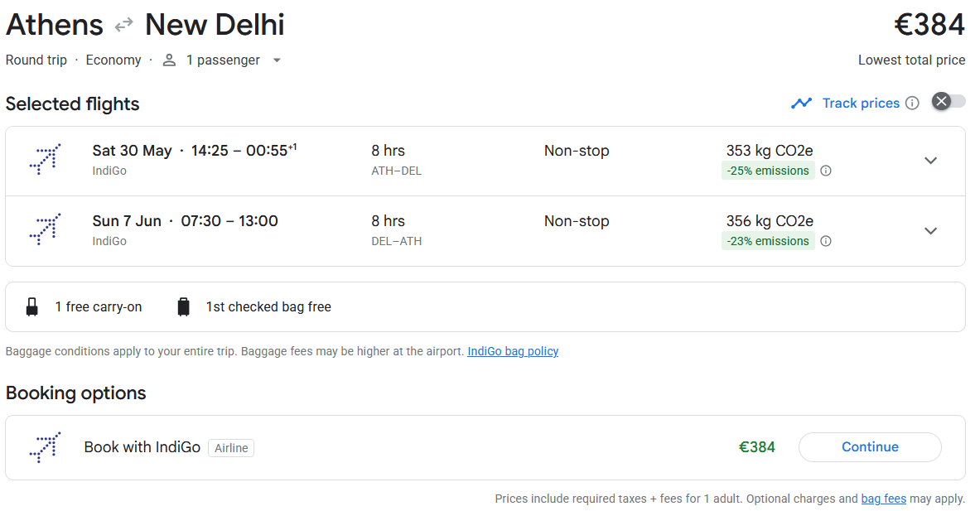Expand the Sat 30 May flight details

click(x=930, y=161)
